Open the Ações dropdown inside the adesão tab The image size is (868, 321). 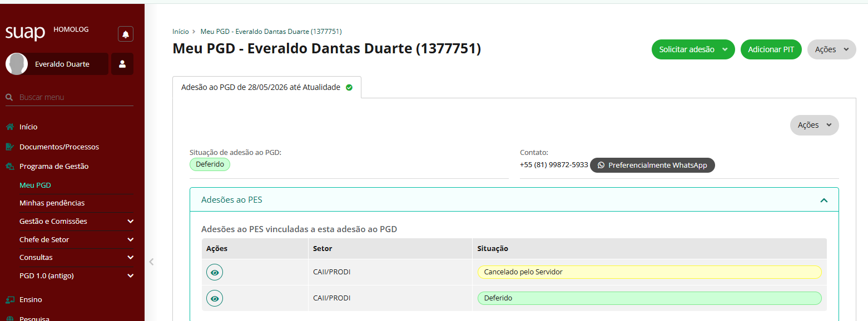[815, 125]
